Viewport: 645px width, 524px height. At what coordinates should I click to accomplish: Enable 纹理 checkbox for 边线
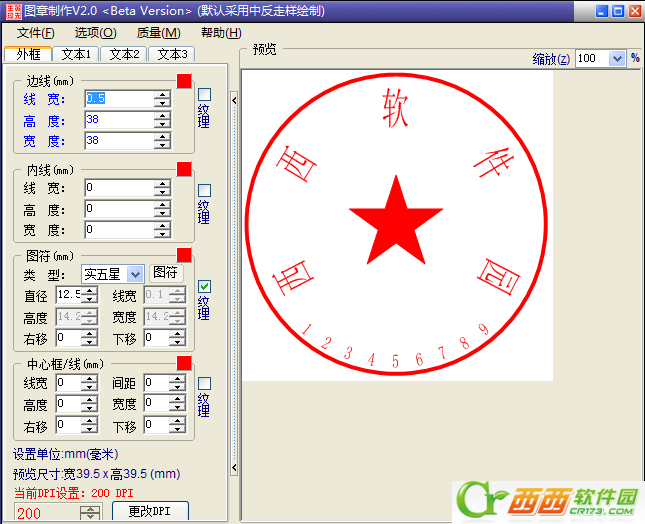[204, 95]
